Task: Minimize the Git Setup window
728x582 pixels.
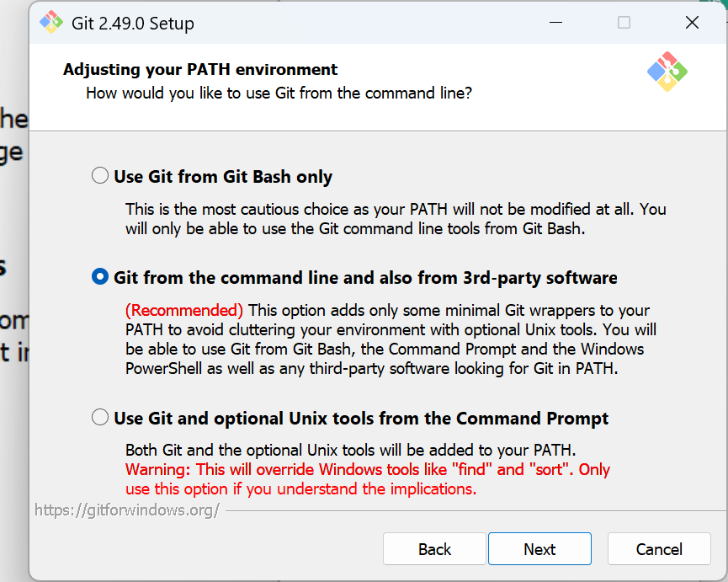Action: click(555, 22)
